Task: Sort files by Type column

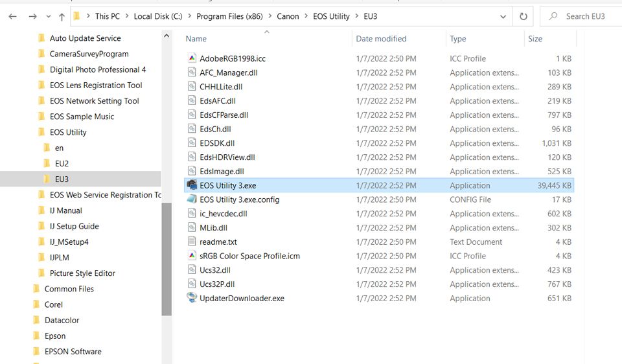Action: click(458, 38)
